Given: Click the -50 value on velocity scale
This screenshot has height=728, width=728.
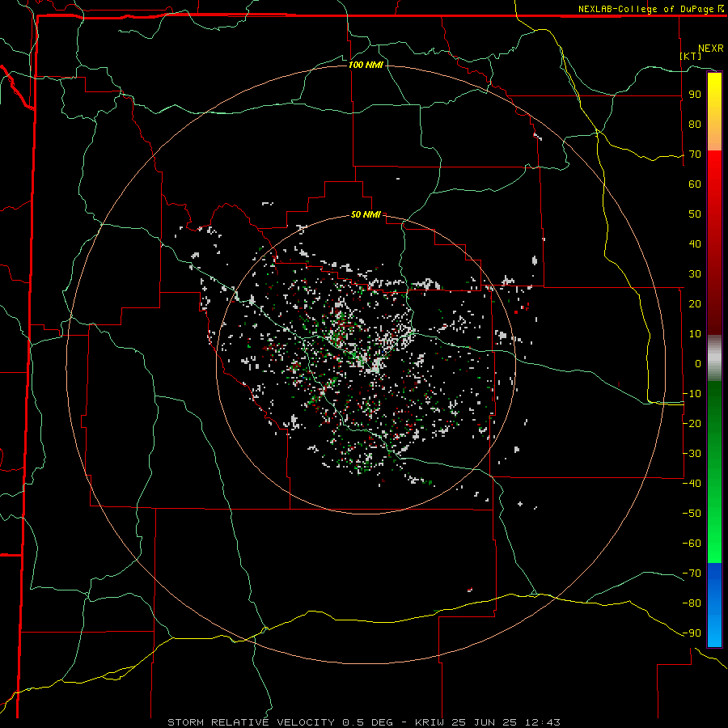Looking at the screenshot, I should (692, 514).
